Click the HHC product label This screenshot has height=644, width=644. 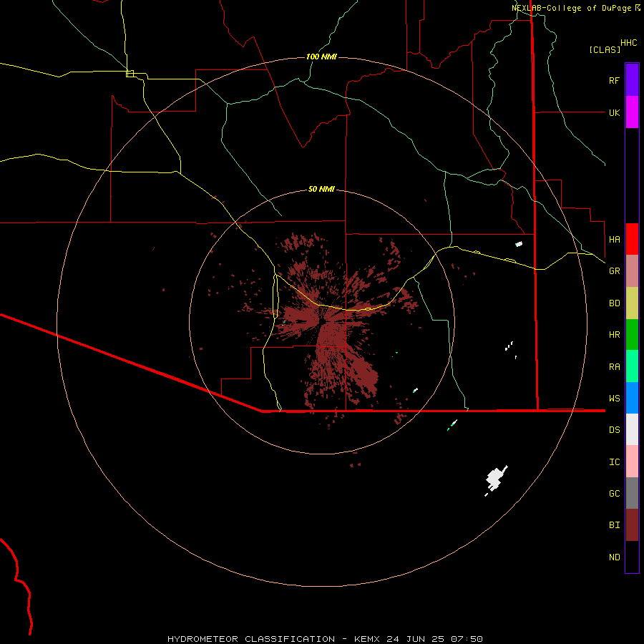click(628, 43)
